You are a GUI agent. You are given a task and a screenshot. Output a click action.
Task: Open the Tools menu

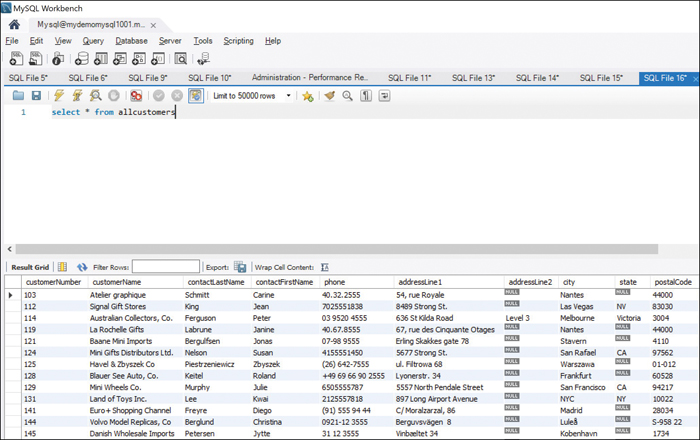click(203, 41)
